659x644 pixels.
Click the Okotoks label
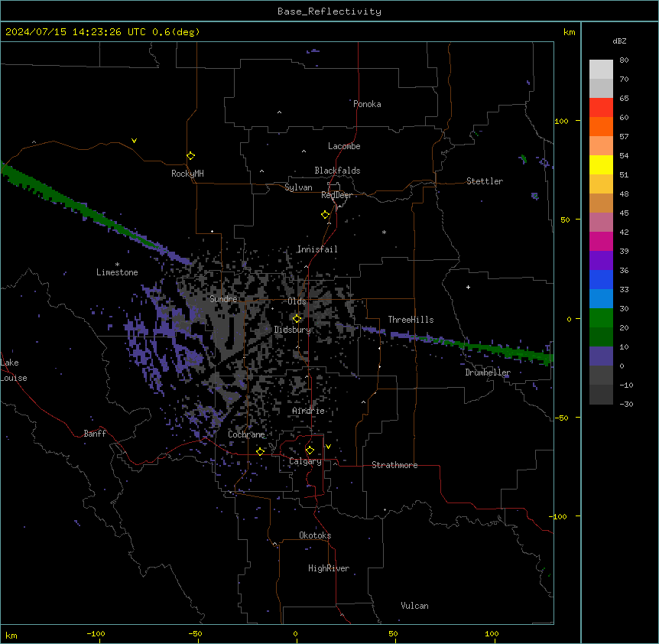pyautogui.click(x=315, y=535)
